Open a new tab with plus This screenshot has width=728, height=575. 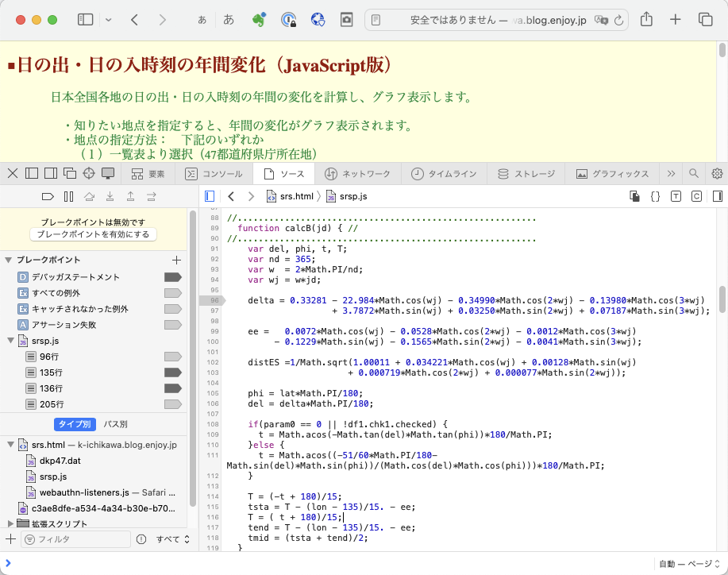click(x=676, y=20)
